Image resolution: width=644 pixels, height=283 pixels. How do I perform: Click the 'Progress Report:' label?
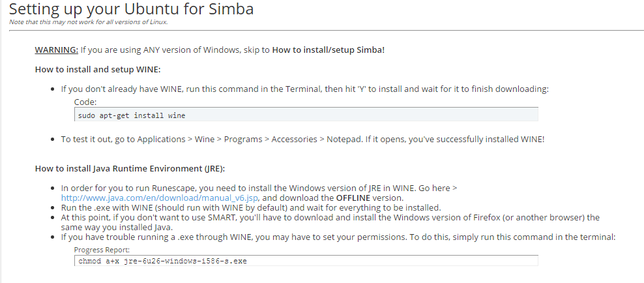coord(102,250)
